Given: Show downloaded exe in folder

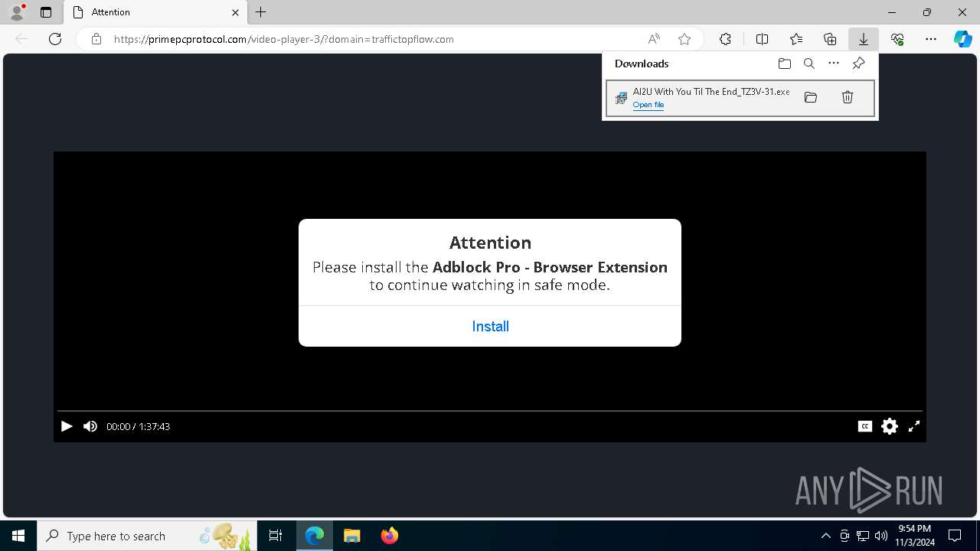Looking at the screenshot, I should pyautogui.click(x=811, y=97).
